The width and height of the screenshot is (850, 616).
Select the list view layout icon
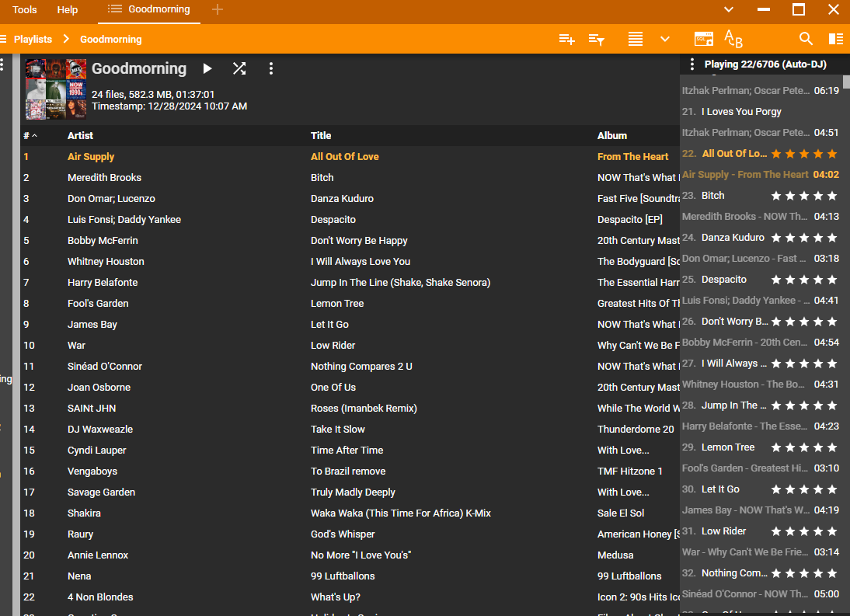tap(636, 39)
